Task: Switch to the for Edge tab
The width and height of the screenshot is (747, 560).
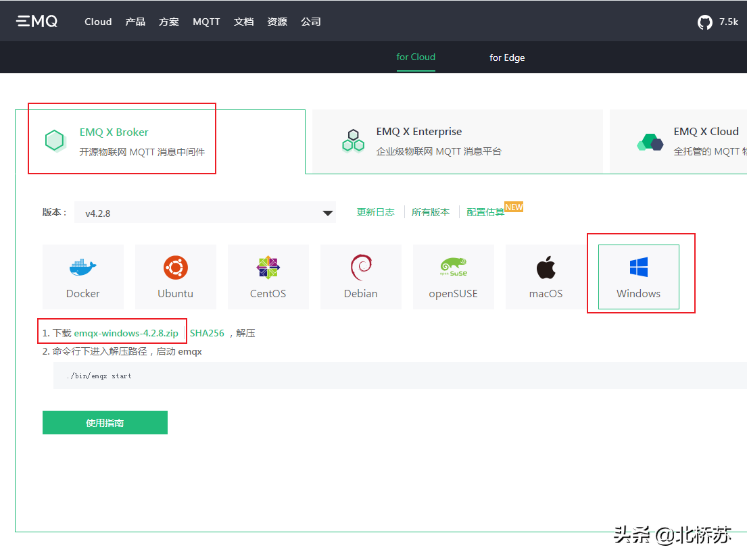Action: coord(507,57)
